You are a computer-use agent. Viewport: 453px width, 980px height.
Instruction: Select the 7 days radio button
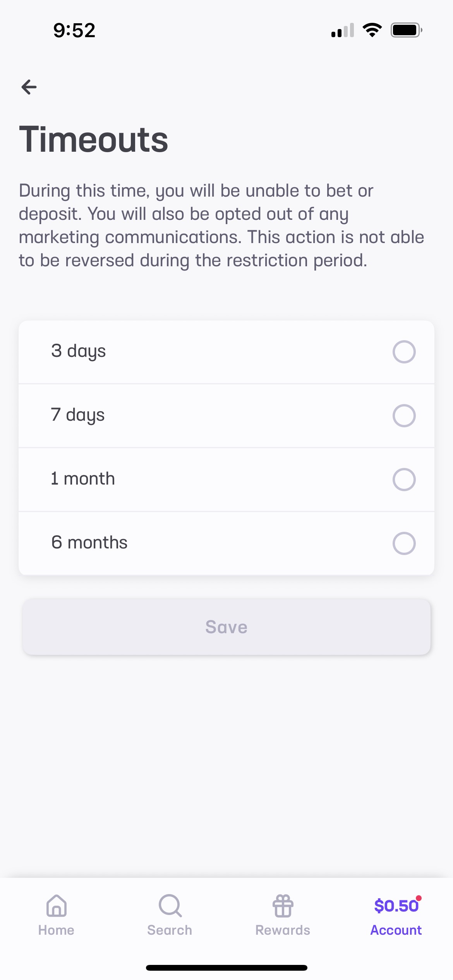click(404, 416)
